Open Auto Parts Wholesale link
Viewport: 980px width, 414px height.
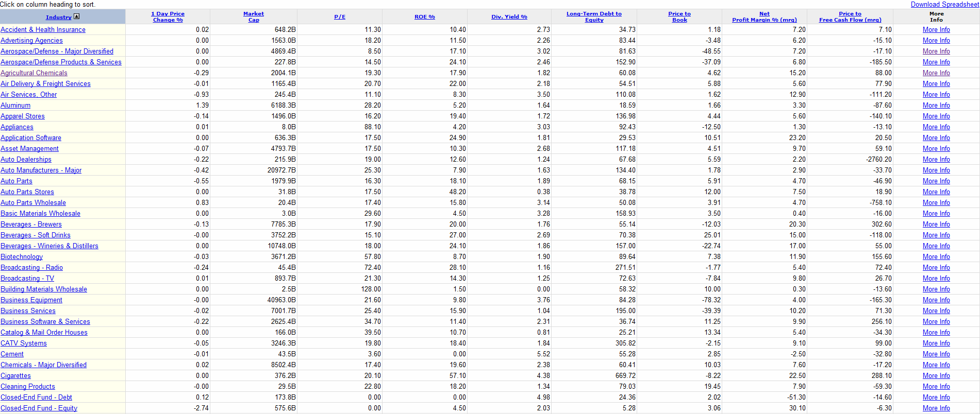click(x=34, y=203)
